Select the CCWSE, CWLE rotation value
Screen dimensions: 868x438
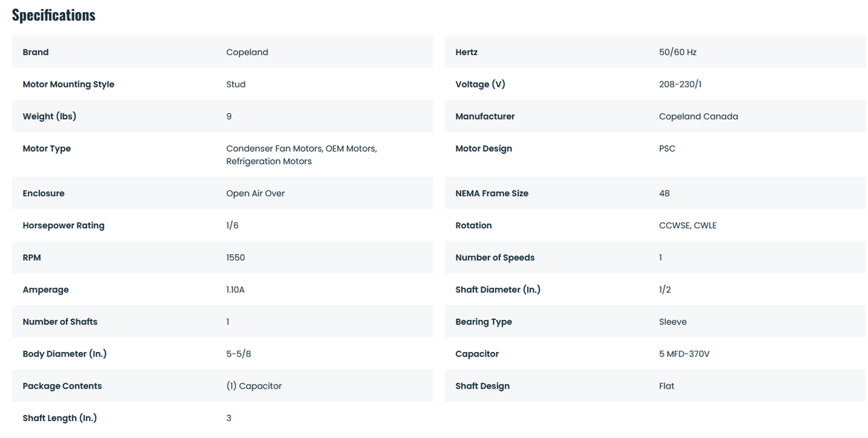coord(688,225)
